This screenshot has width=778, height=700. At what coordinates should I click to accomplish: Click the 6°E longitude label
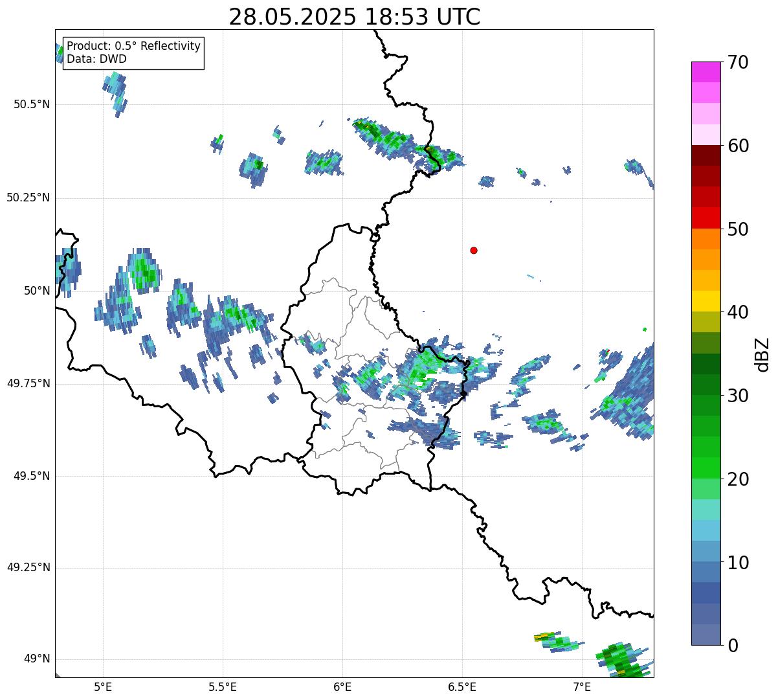342,686
